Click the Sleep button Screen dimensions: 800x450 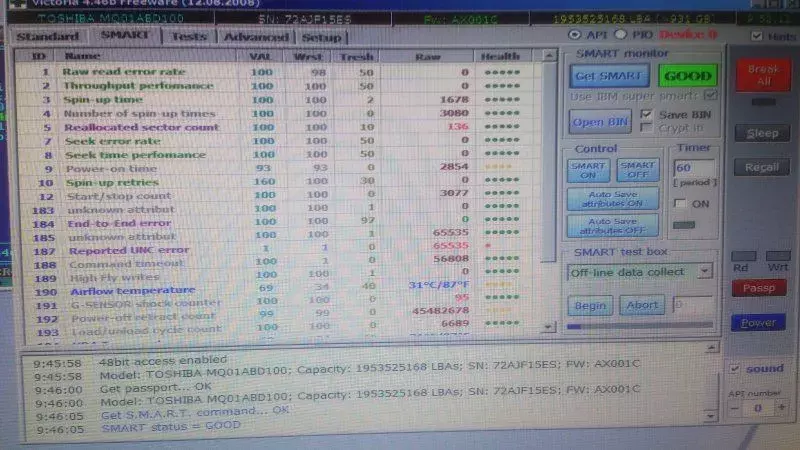point(762,133)
